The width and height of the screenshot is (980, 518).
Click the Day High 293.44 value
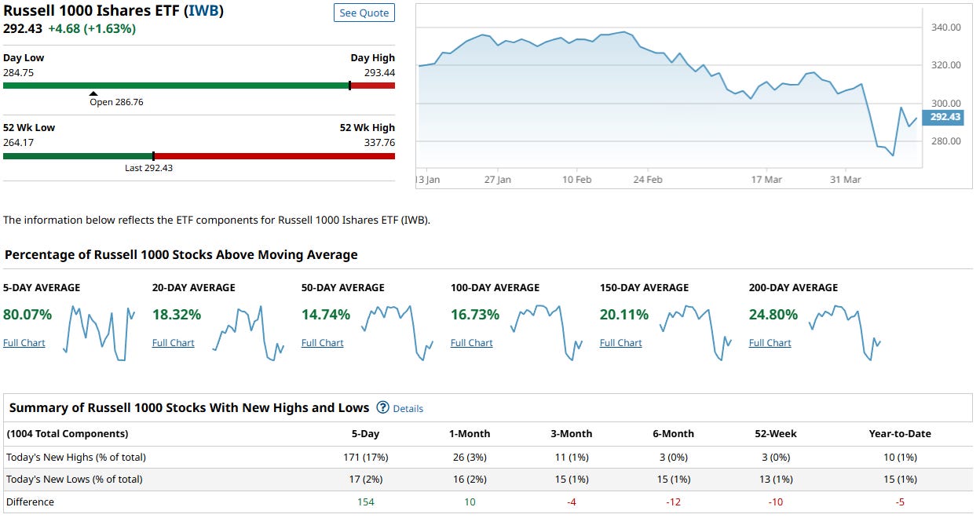click(378, 72)
